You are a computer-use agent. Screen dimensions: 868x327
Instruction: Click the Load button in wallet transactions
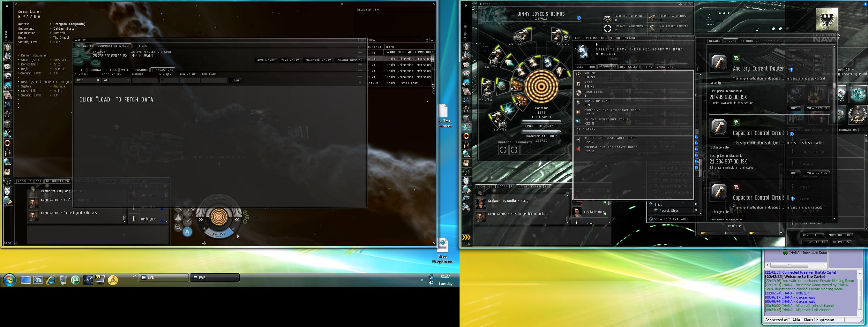235,80
